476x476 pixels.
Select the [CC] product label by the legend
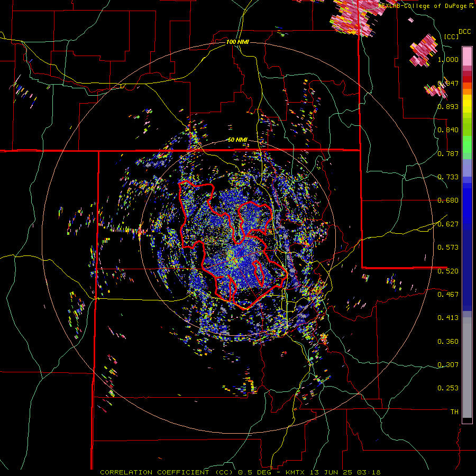click(x=451, y=36)
